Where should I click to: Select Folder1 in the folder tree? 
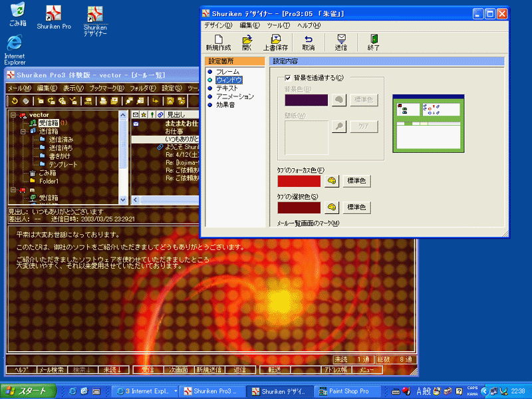coord(49,181)
